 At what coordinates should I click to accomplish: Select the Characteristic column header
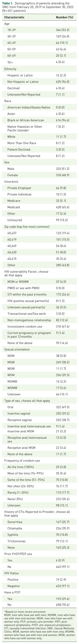pos(14,17)
